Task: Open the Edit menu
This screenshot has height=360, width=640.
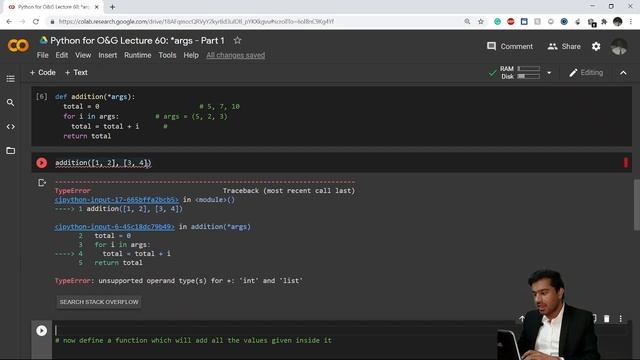Action: tap(62, 55)
